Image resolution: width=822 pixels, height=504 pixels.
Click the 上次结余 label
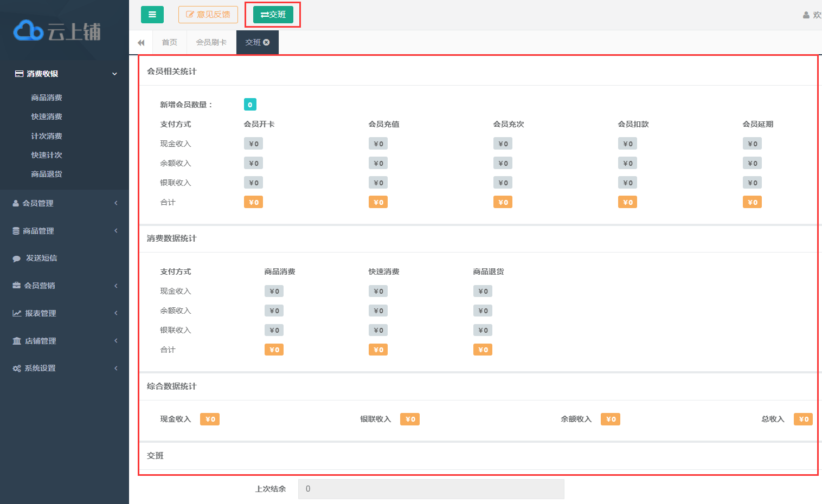271,489
